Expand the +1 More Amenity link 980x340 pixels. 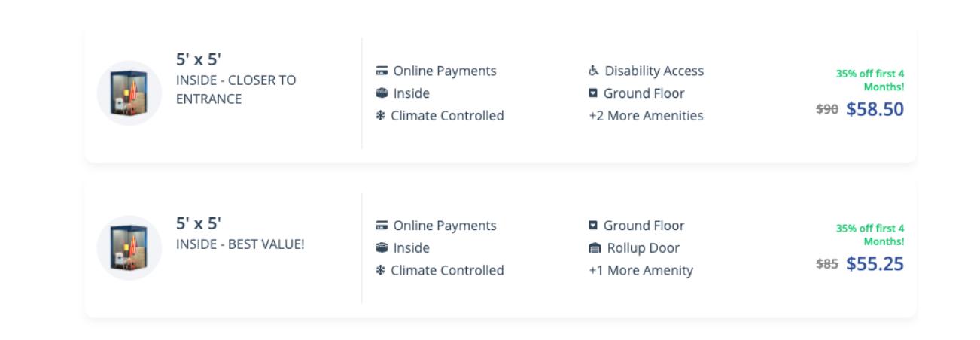[641, 271]
